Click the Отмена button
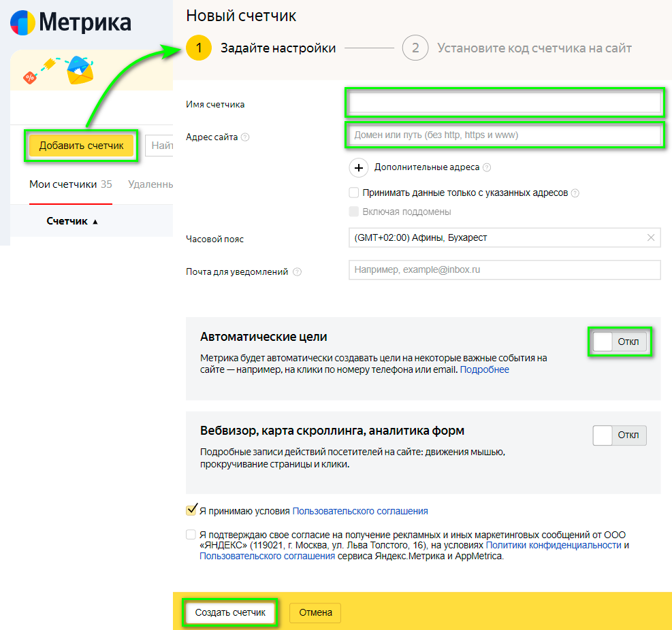This screenshot has height=630, width=672. click(315, 612)
